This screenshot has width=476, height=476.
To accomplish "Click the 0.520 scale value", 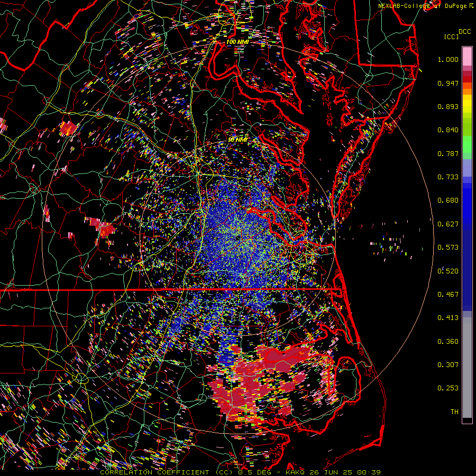I will click(x=448, y=271).
